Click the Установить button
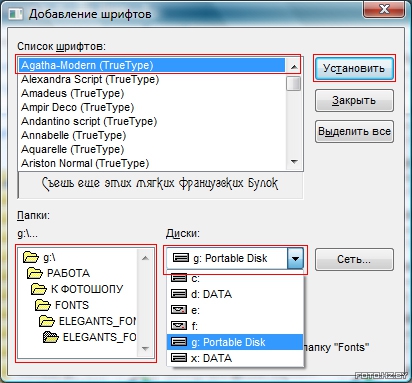This screenshot has width=412, height=383. [x=354, y=68]
